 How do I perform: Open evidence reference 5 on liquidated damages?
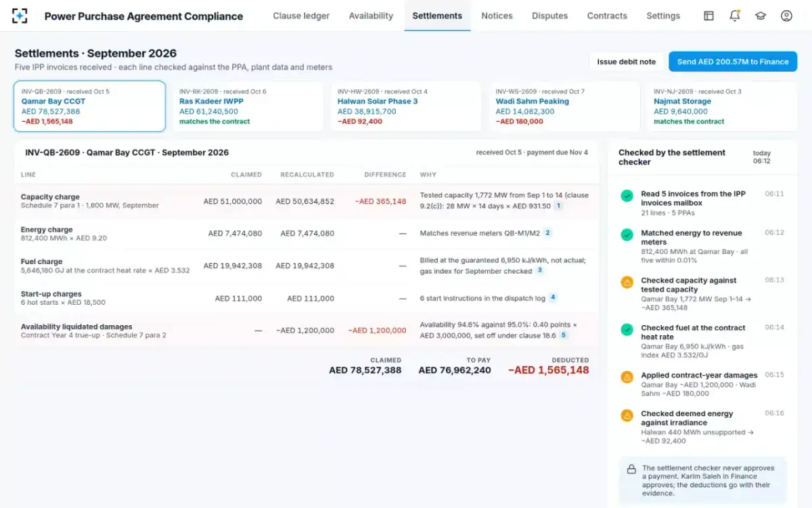[x=563, y=335]
